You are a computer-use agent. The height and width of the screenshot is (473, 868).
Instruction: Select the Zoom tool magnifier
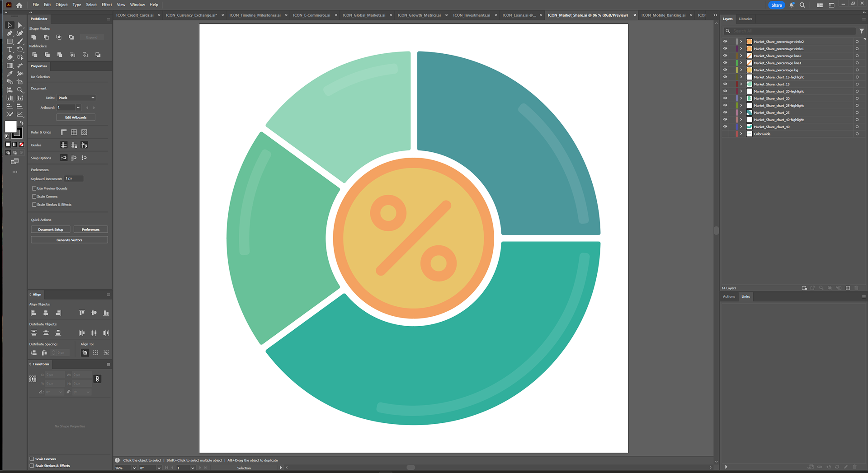tap(20, 90)
